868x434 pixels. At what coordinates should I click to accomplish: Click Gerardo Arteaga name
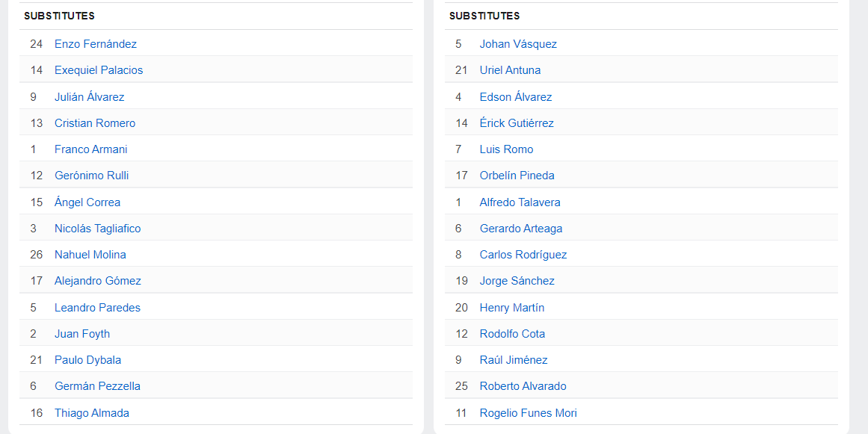coord(521,229)
